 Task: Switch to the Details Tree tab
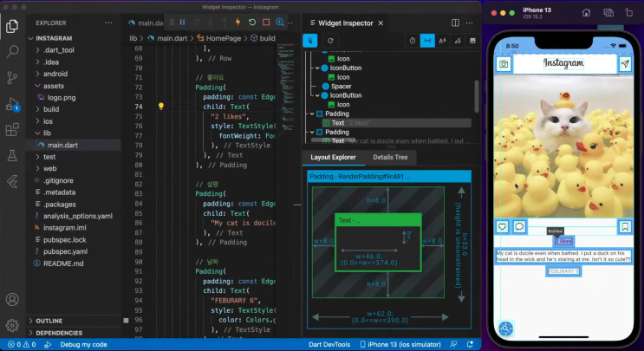[390, 157]
